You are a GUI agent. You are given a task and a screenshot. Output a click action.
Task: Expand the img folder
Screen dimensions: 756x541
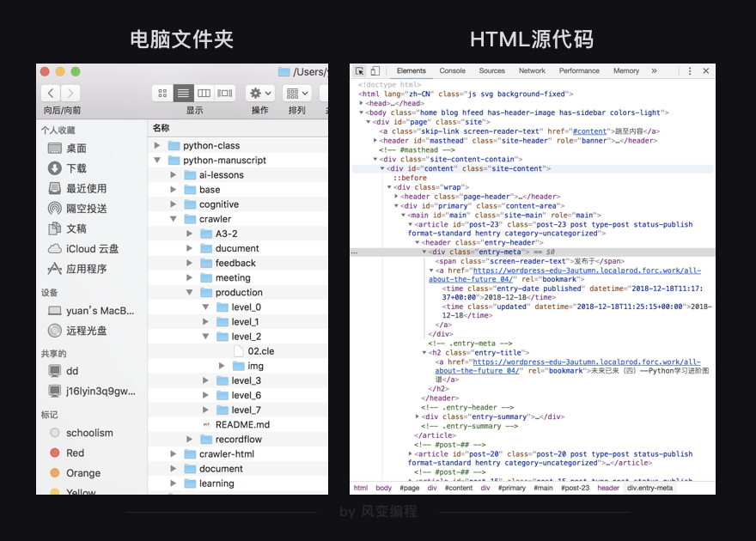[222, 366]
